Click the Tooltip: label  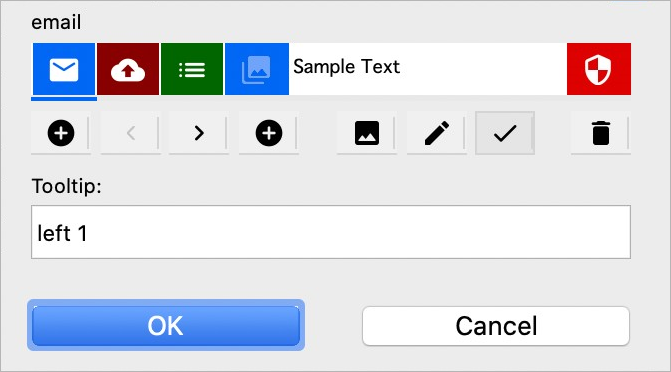tap(66, 186)
